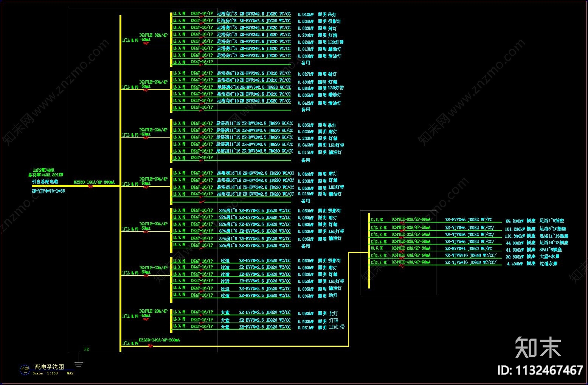Select the '照明 地灯' circuit description
Screen dimensions: 588x385
(328, 296)
